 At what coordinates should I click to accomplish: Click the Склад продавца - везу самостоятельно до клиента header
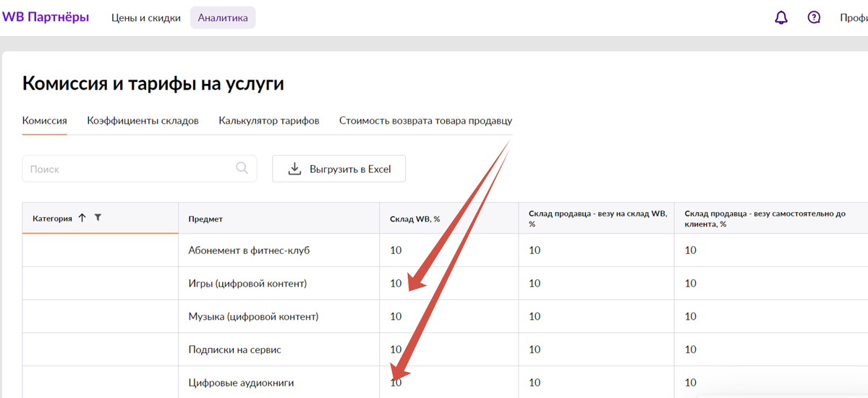click(x=771, y=218)
